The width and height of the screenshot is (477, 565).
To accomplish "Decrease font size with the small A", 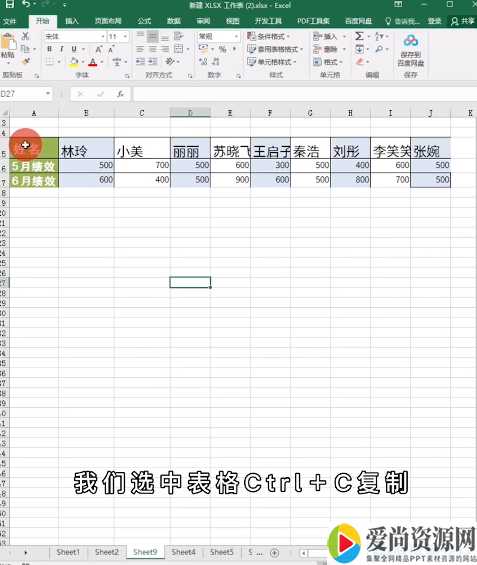I will coord(111,49).
